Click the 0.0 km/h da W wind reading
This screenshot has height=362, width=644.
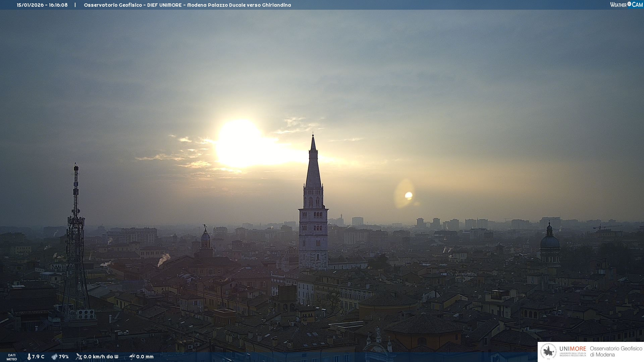(x=101, y=357)
